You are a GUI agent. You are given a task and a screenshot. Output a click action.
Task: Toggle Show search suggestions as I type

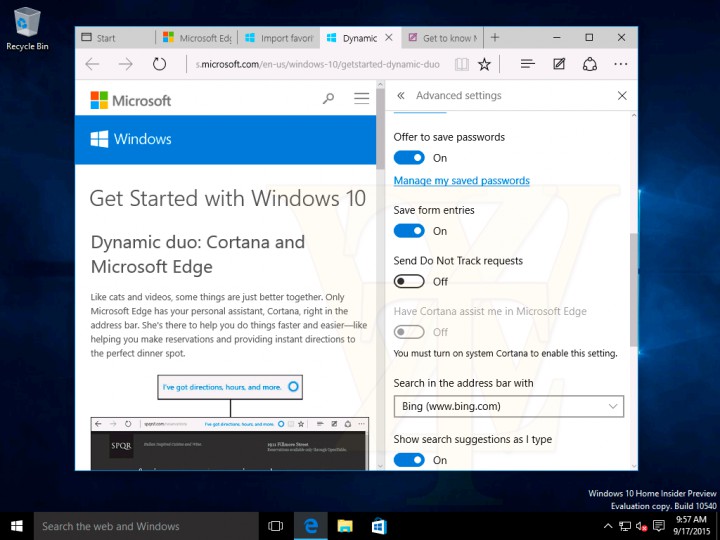[409, 460]
